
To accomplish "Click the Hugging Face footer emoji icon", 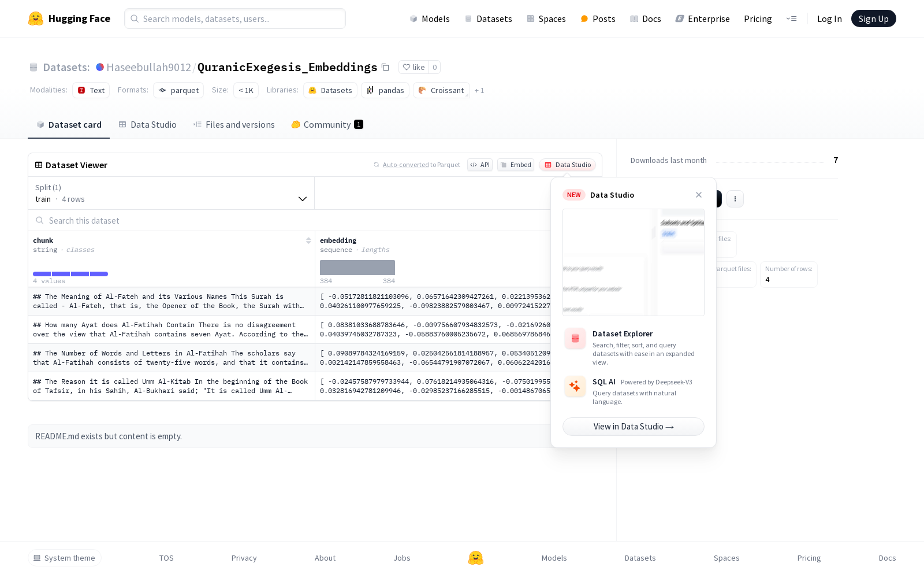I will [x=476, y=558].
